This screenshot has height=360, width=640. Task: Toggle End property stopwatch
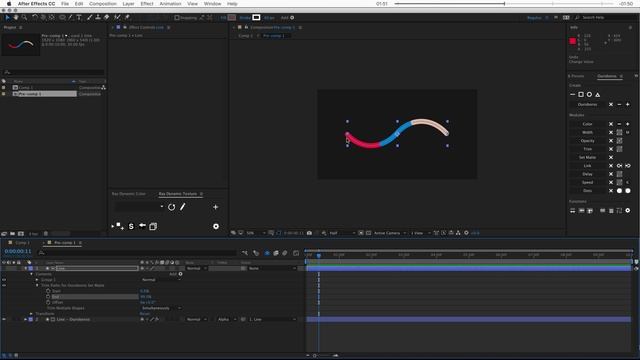point(48,297)
